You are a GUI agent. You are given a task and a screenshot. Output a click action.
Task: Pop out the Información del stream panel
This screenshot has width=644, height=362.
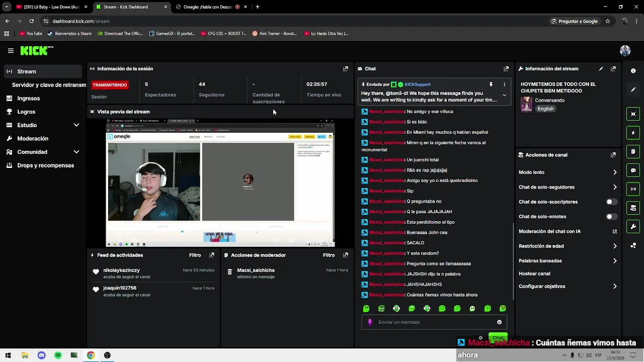tap(613, 69)
